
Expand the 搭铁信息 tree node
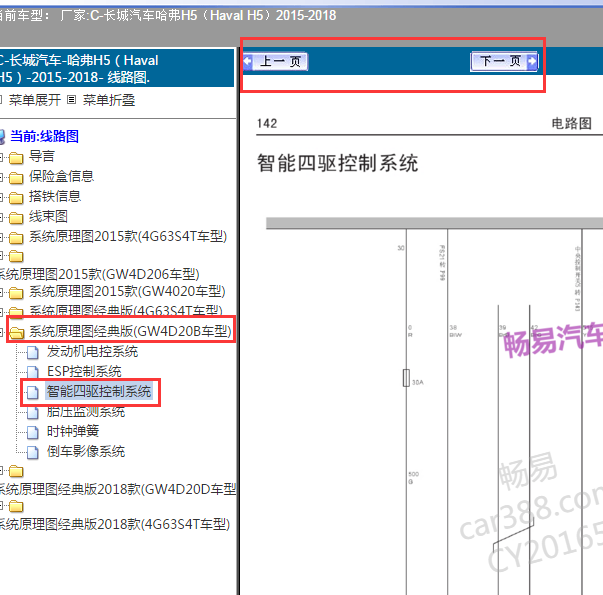(2, 197)
